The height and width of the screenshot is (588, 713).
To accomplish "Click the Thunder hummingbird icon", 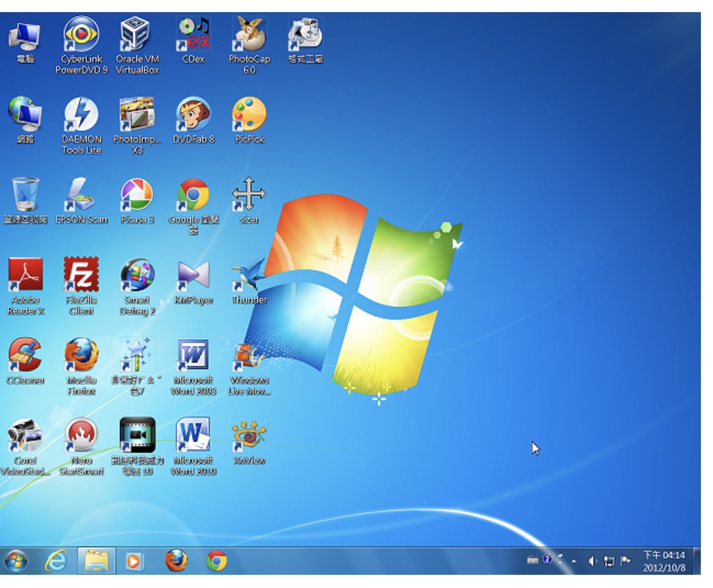I will [249, 281].
